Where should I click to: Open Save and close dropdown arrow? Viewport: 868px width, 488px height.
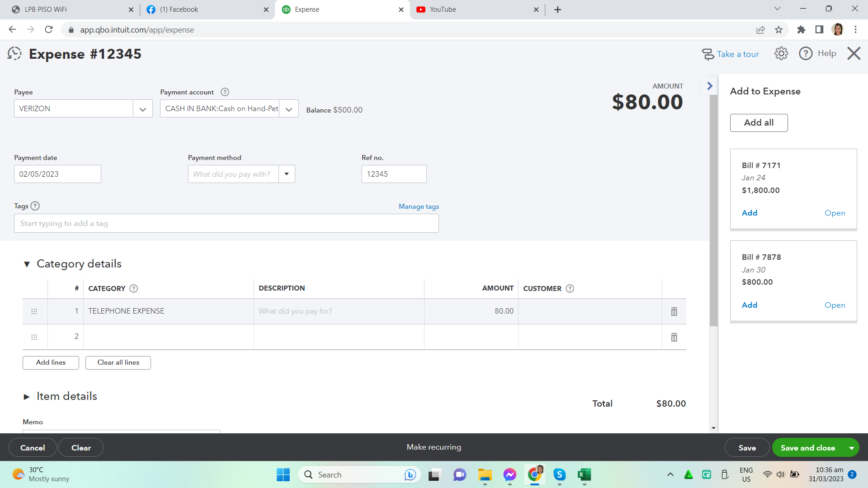coord(851,448)
